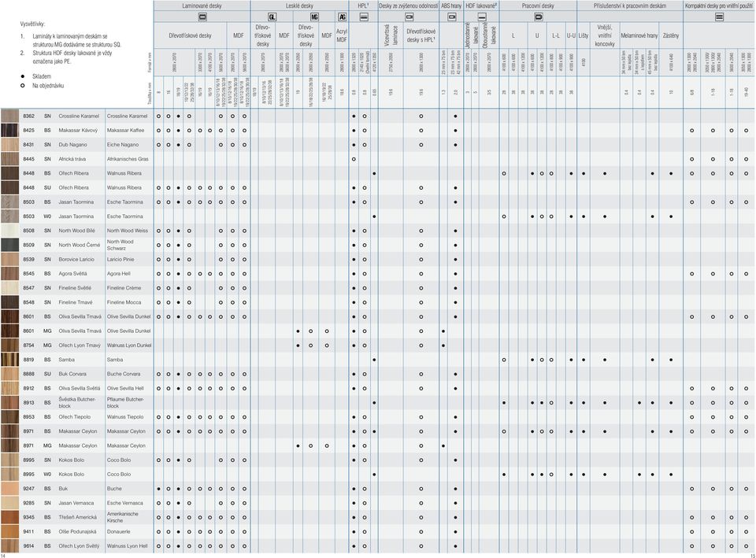Viewport: 756px width, 558px height.
Task: Click the Acryl MDF subheading
Action: (x=342, y=35)
